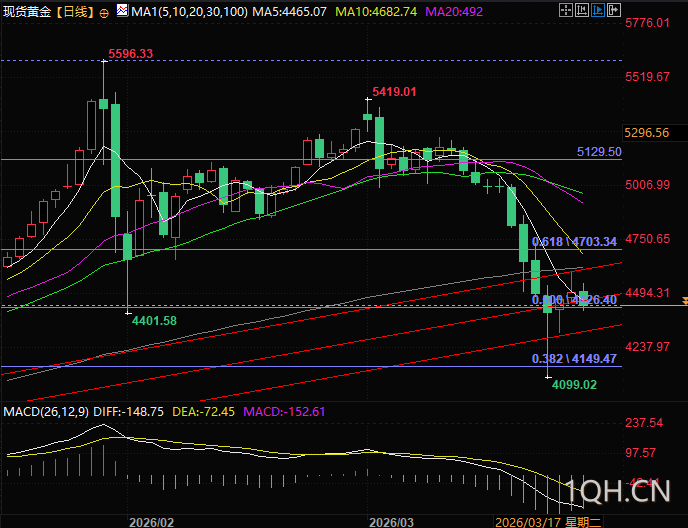The image size is (688, 528).
Task: Click the 5006.99 price axis value
Action: (x=647, y=185)
